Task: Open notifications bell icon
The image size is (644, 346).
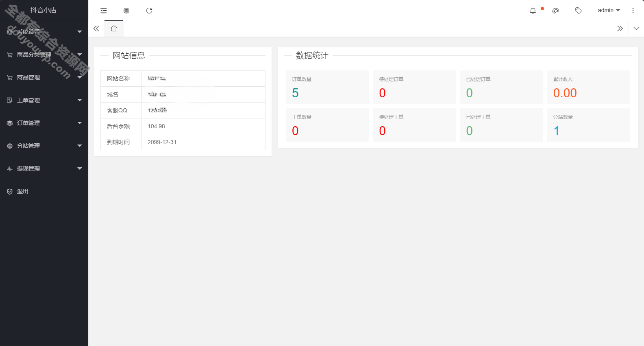Action: 533,11
